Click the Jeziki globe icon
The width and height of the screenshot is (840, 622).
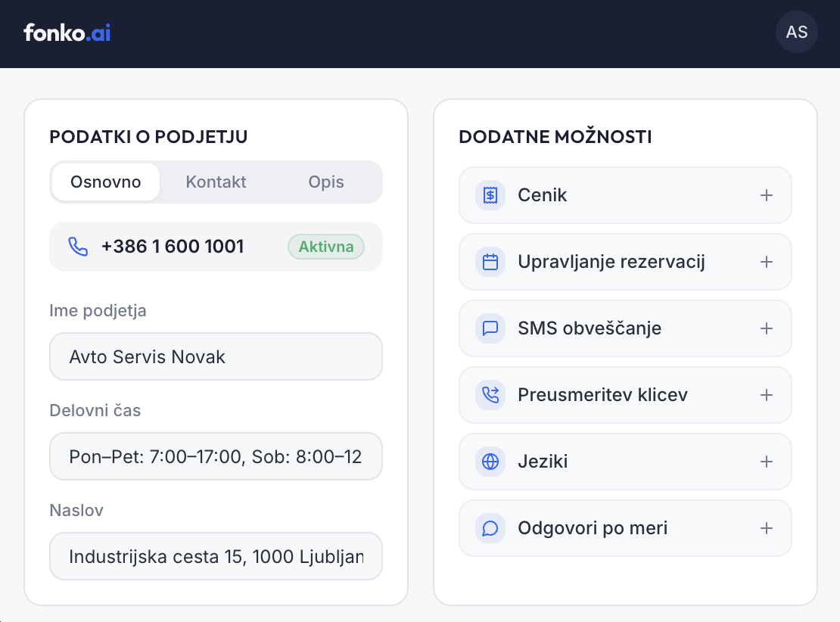tap(490, 462)
